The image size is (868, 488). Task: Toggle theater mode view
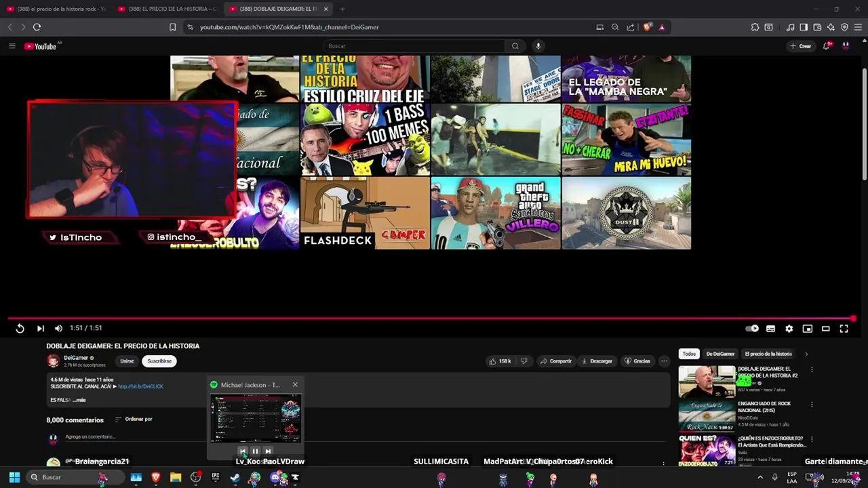tap(825, 329)
